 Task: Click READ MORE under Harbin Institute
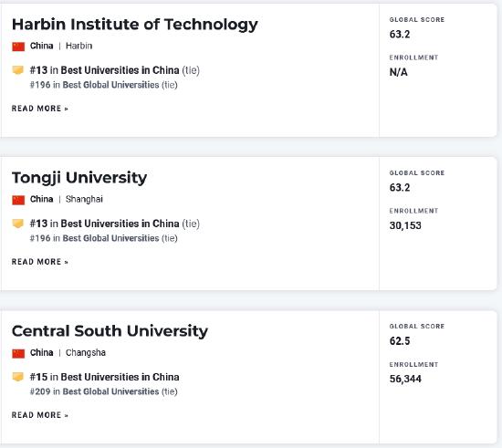click(x=40, y=109)
